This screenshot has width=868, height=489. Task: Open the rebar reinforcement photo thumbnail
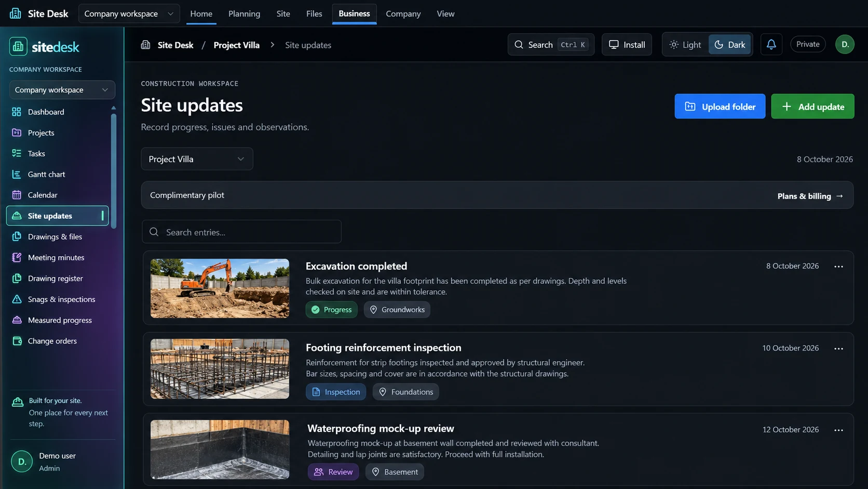[220, 369]
